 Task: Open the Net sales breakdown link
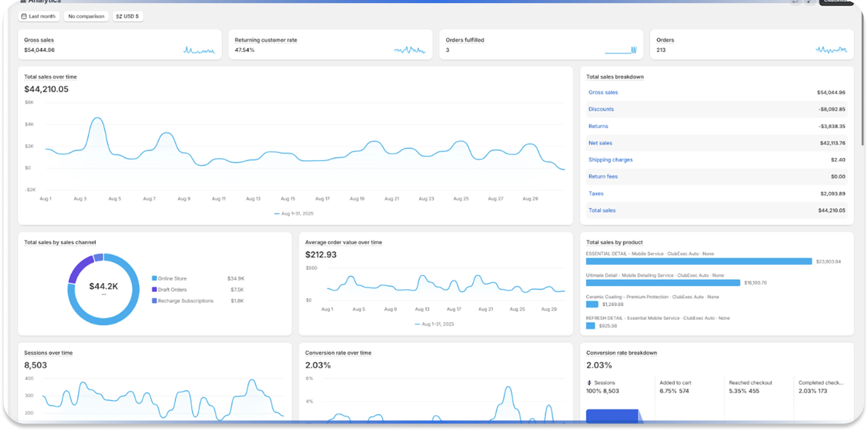point(601,143)
